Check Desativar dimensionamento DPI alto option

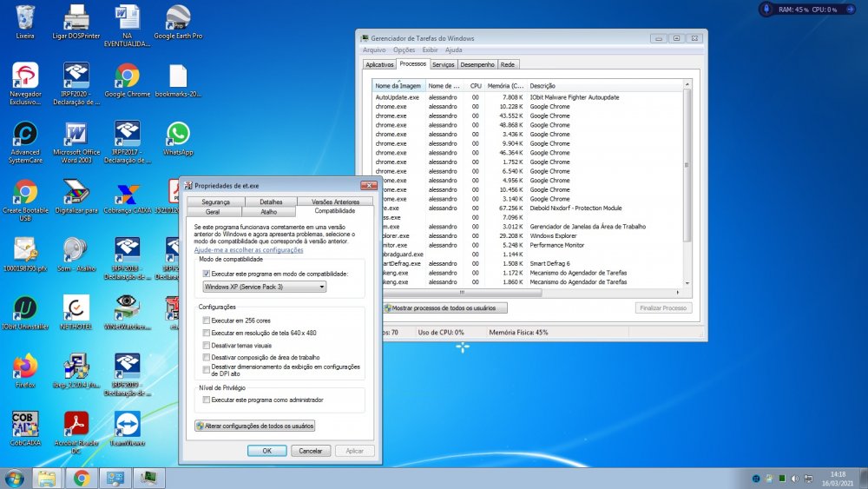coord(207,369)
